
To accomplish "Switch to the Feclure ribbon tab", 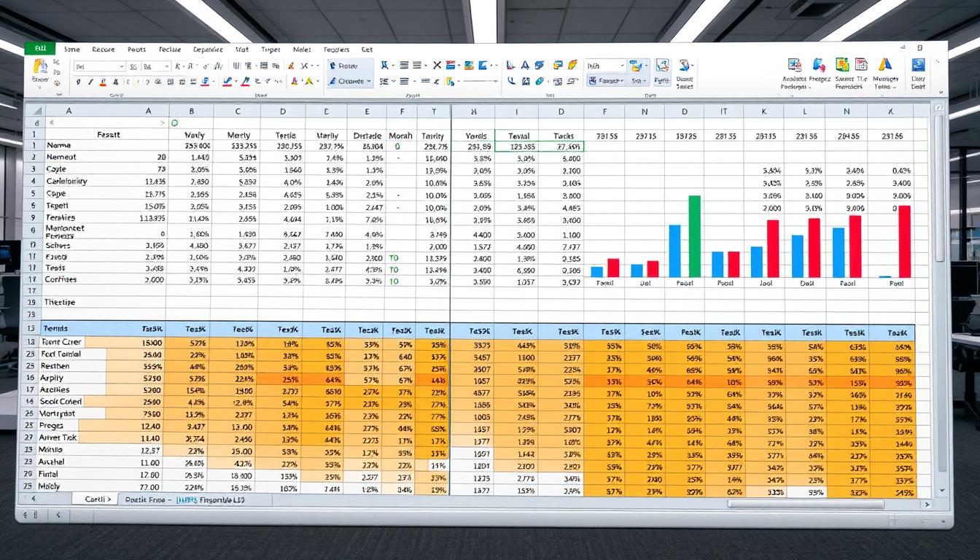I will point(170,50).
